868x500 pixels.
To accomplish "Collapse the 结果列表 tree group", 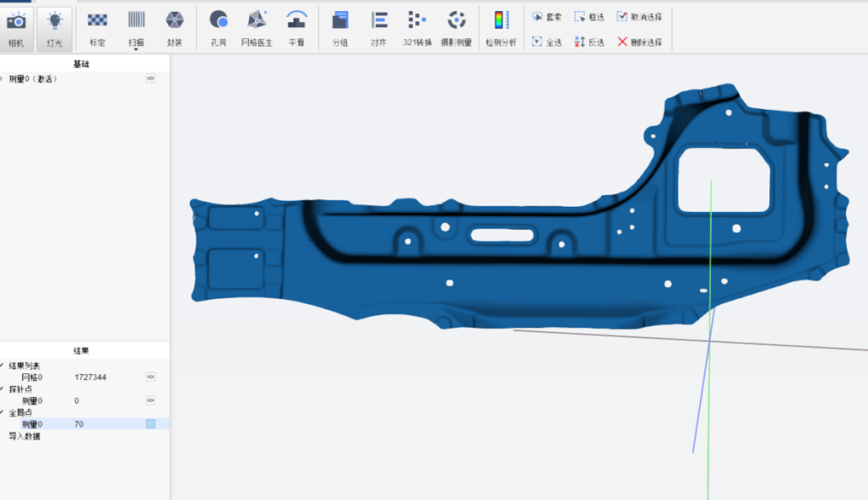I will [x=3, y=366].
